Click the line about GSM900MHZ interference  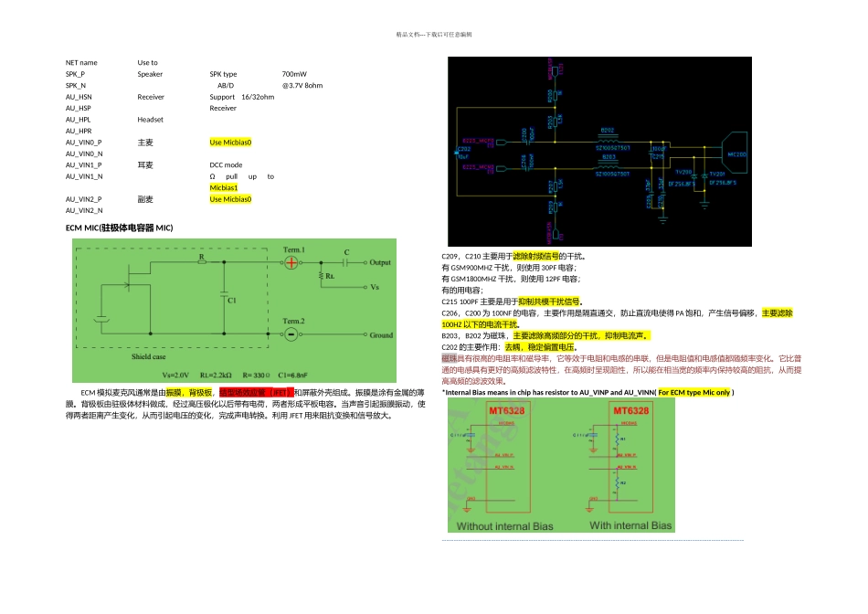(x=509, y=268)
